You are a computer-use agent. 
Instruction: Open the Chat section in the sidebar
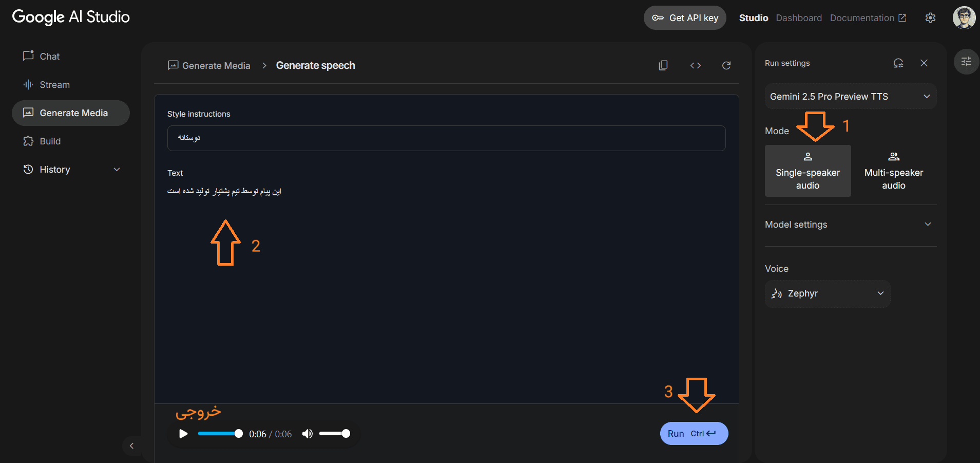[x=50, y=56]
